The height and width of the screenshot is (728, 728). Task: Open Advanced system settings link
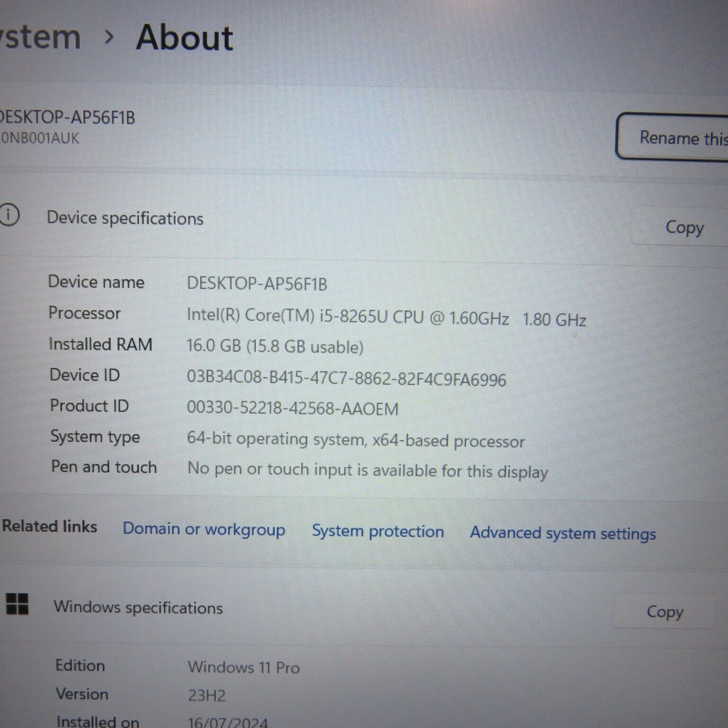(x=563, y=533)
